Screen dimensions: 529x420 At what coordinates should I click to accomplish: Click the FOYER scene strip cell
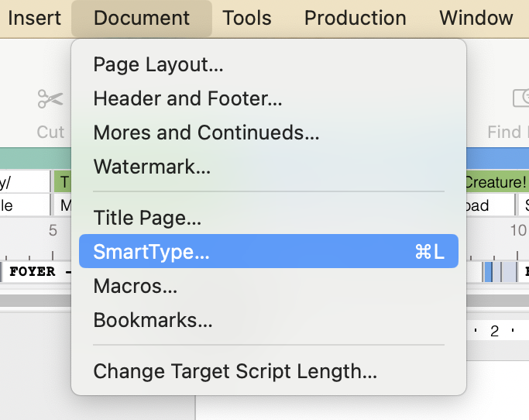point(35,272)
